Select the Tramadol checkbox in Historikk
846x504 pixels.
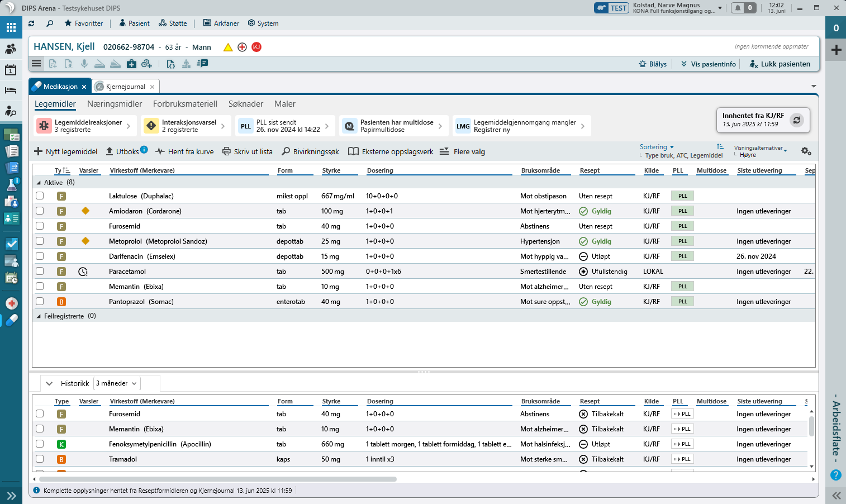(x=40, y=459)
